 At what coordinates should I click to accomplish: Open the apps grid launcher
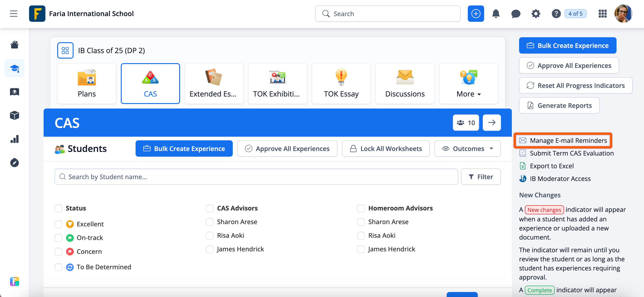(x=602, y=13)
